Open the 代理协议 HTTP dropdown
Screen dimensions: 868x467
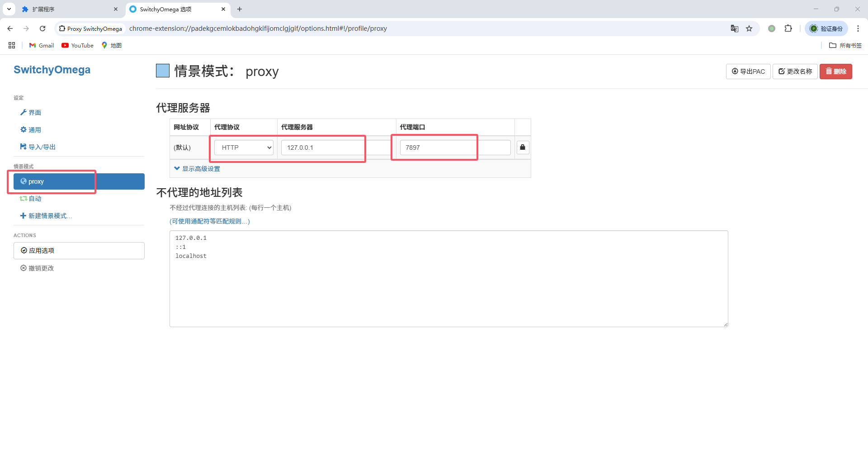(x=244, y=148)
